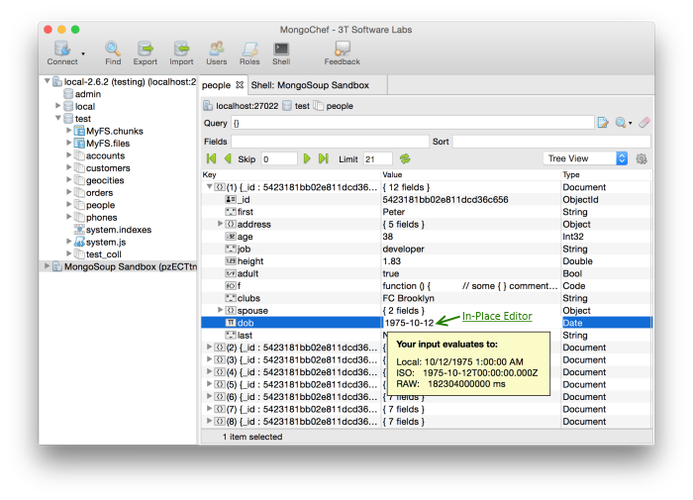Collapse the local-2.6.2 (testing) connection
Screen dimensions: 693x500
tap(47, 81)
